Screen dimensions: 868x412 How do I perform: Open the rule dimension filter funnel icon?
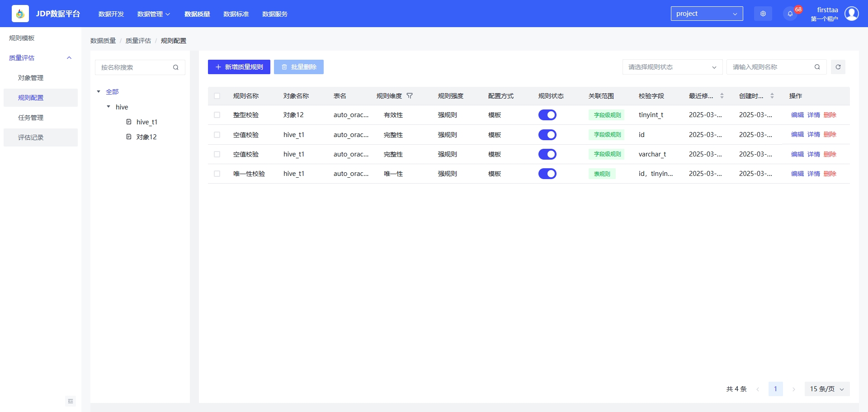click(410, 96)
